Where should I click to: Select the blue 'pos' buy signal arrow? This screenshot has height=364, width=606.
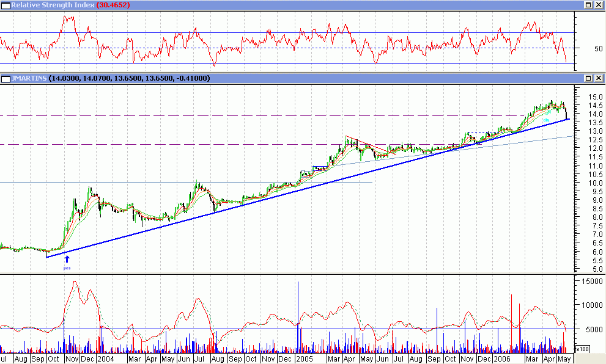[x=67, y=259]
